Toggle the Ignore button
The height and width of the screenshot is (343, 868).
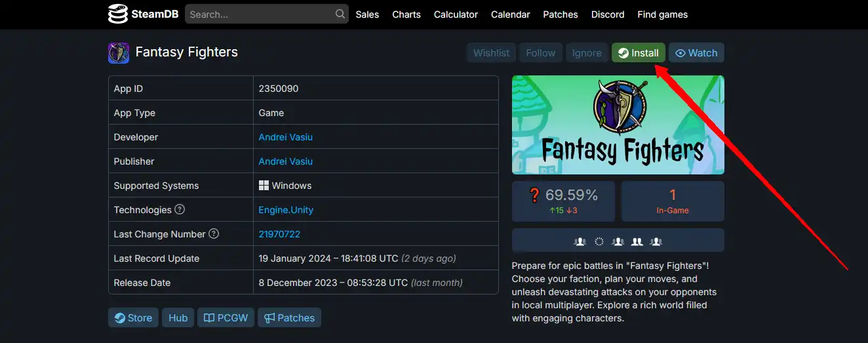pos(587,53)
